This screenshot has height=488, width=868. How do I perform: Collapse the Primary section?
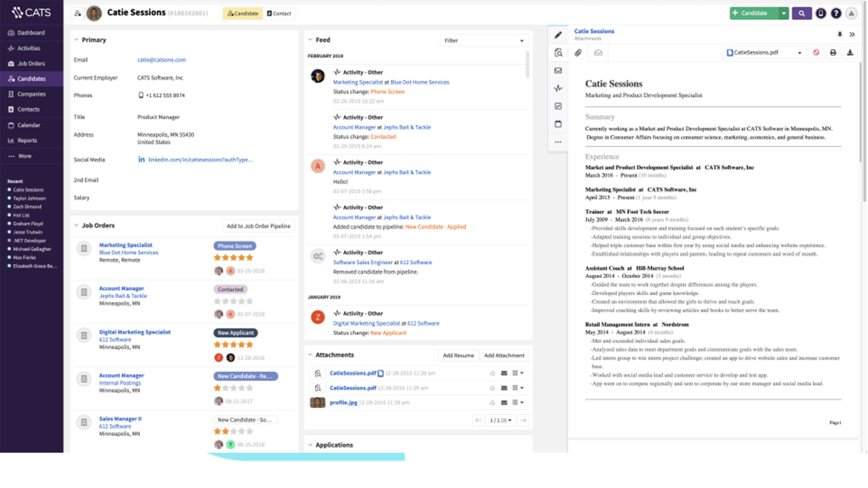[76, 40]
